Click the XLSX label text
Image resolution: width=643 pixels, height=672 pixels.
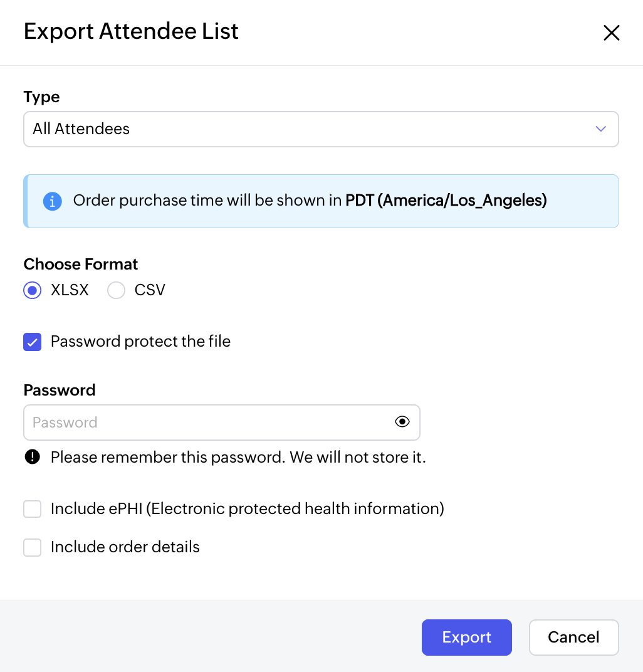pyautogui.click(x=70, y=290)
